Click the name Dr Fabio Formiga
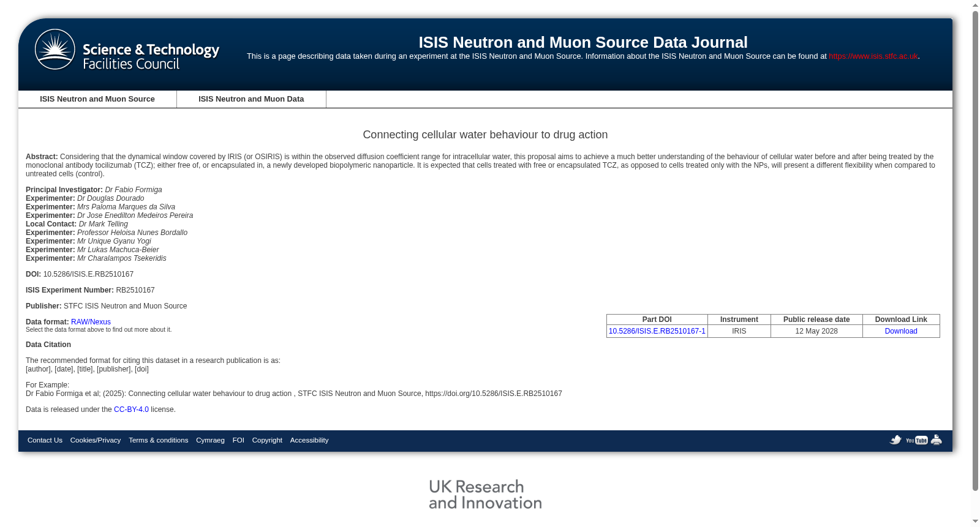Screen dimensions: 980x527 tap(134, 190)
